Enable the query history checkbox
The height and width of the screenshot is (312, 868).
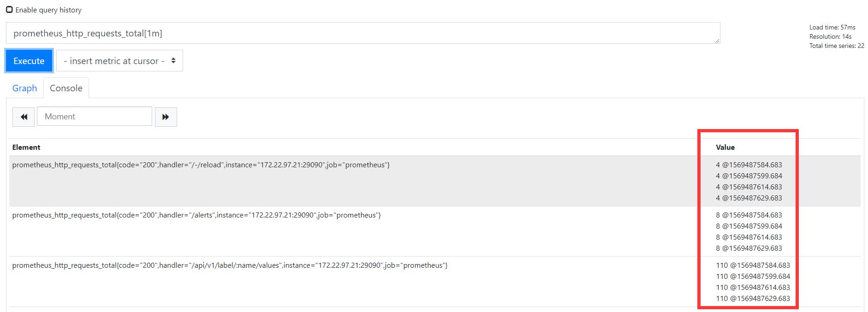9,10
